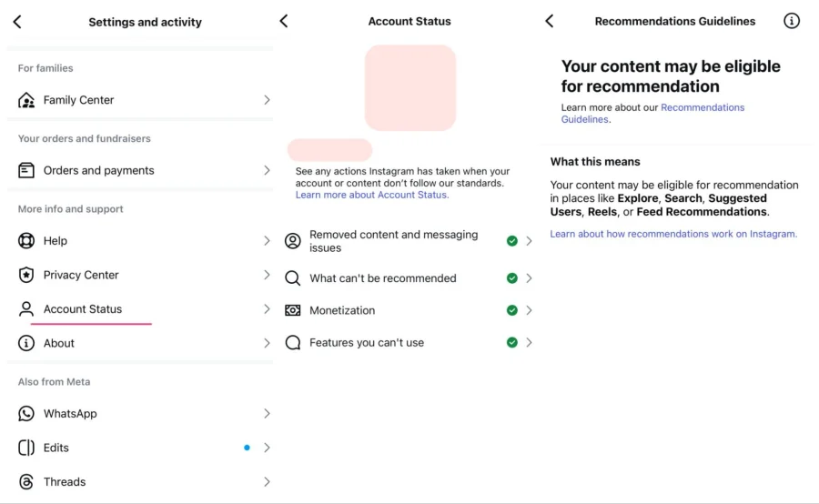Tap the WhatsApp logo icon
Screen dimensions: 819x504
pos(26,414)
